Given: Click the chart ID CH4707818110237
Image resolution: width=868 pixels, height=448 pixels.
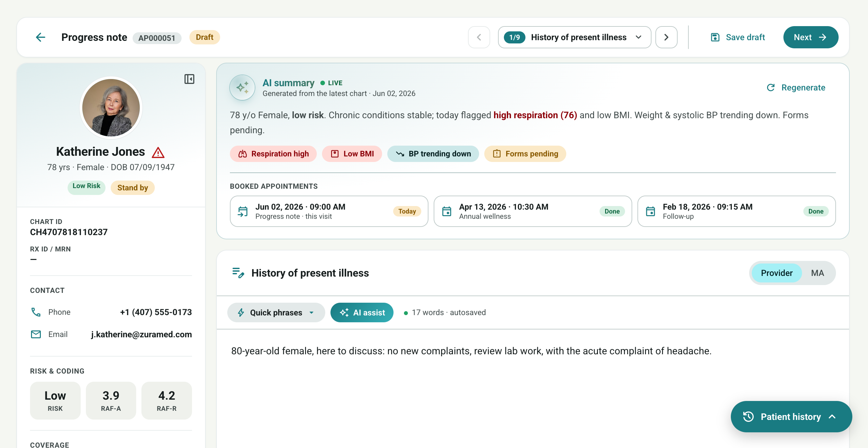Looking at the screenshot, I should [x=69, y=232].
